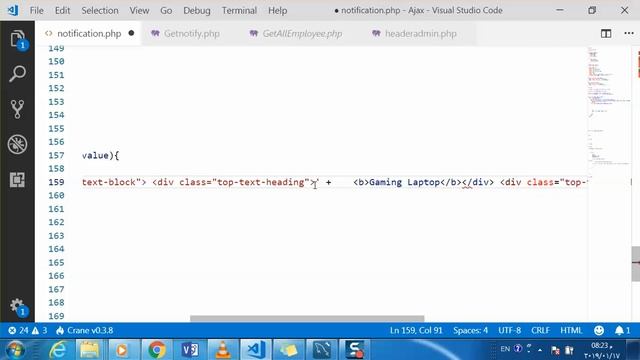
Task: Change line ending via CRLF indicator
Action: tap(540, 330)
